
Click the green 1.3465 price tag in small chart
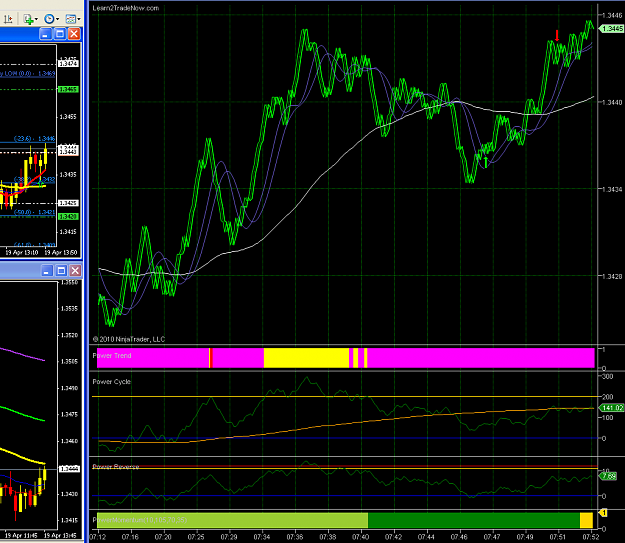pos(68,89)
